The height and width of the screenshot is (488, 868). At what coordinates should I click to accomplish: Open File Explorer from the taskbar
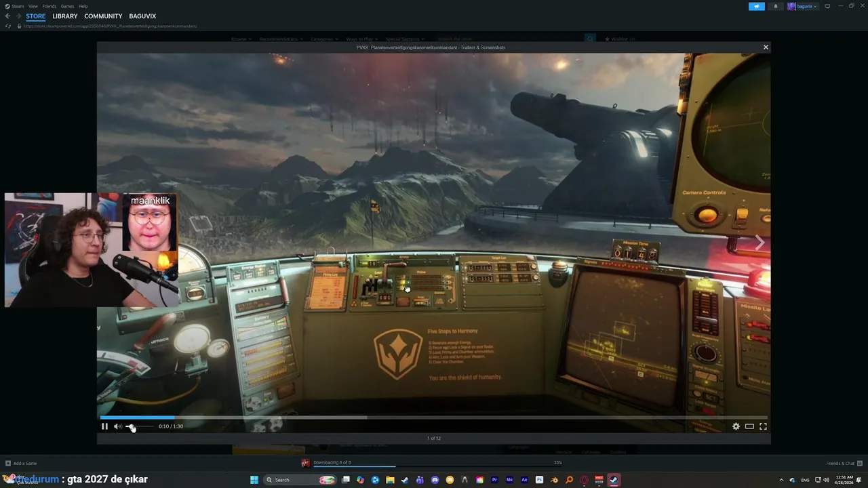(x=390, y=480)
